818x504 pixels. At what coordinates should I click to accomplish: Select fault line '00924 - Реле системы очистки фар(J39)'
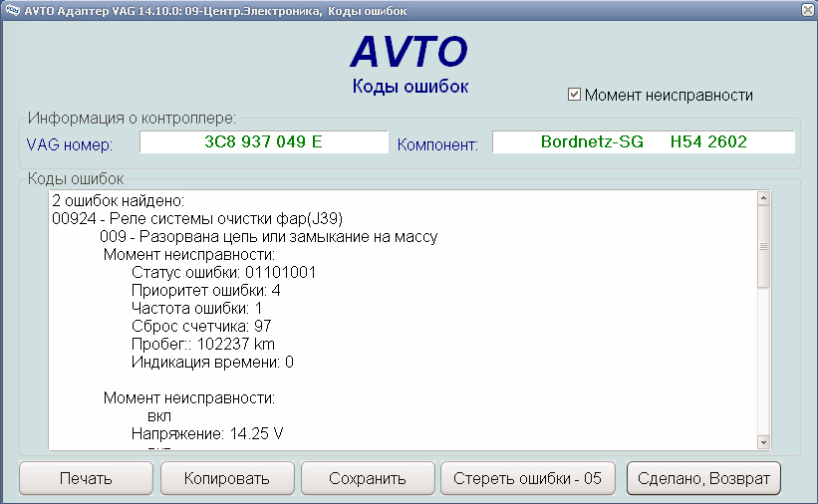(x=197, y=218)
